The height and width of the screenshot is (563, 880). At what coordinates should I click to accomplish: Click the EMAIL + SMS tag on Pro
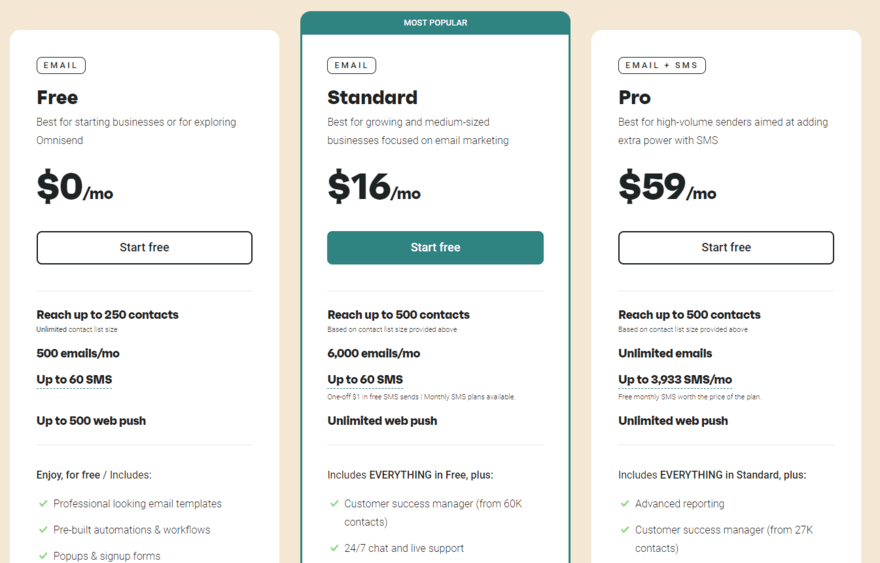tap(662, 65)
